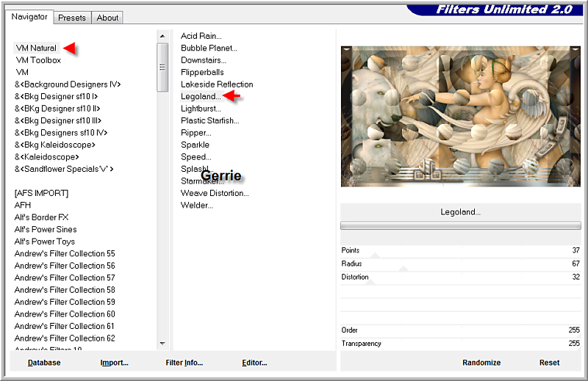
Task: Click the category list scroll down arrow
Action: click(x=162, y=343)
